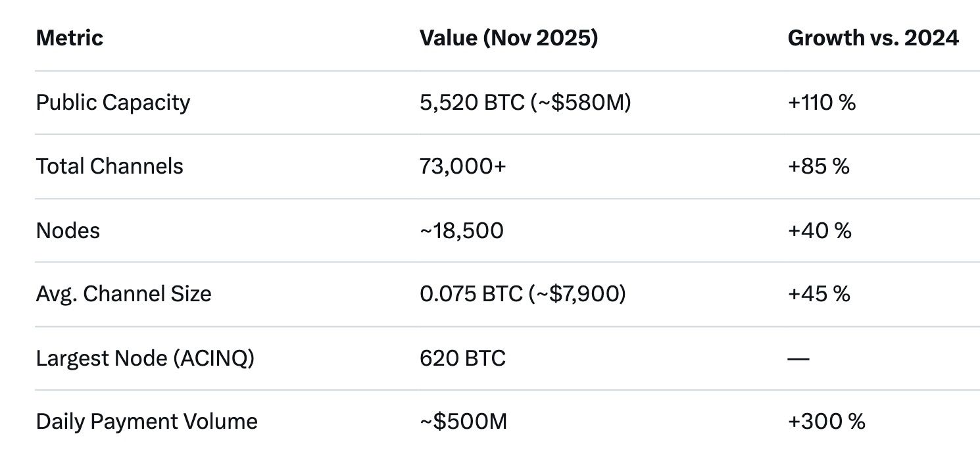Viewport: 980px width, 467px height.
Task: Click the "~$500M" payment volume value
Action: point(464,422)
